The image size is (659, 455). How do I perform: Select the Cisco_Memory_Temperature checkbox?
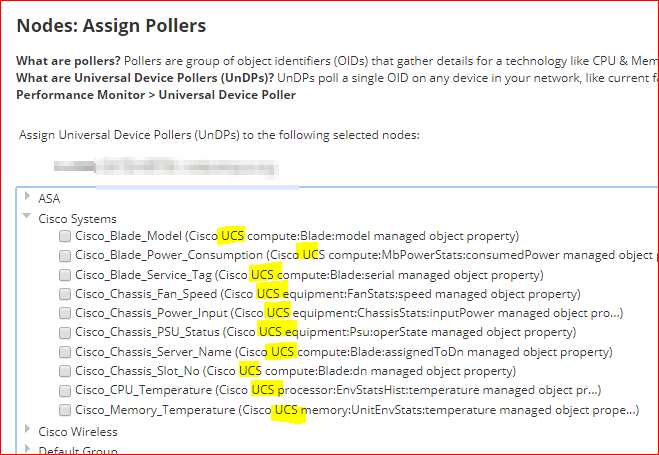[65, 410]
